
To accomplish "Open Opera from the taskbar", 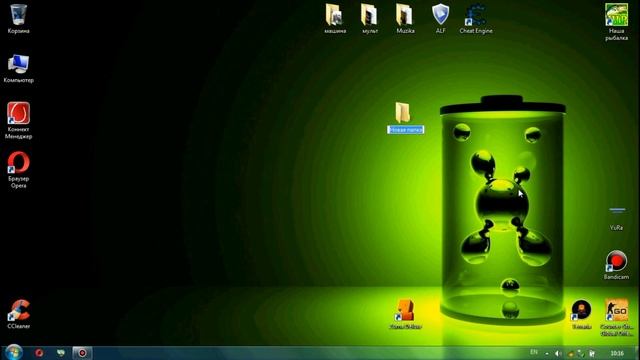I will [x=39, y=353].
